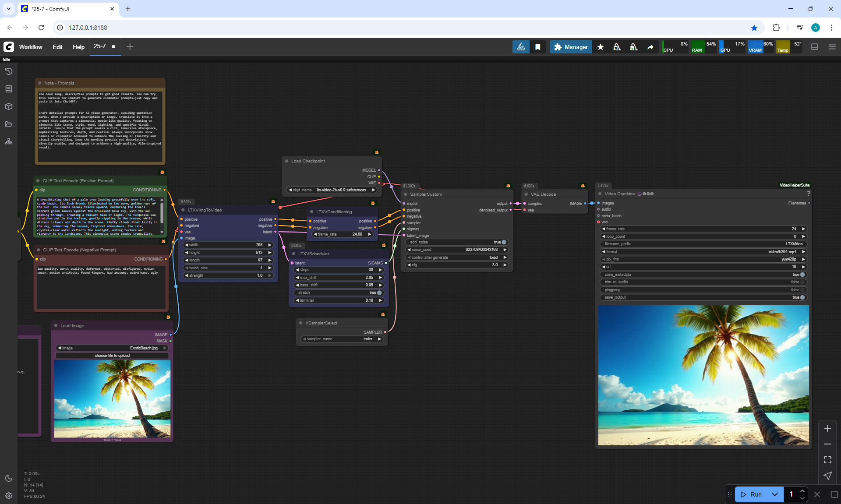Toggle stretch switch in LTXVScheduler
841x504 pixels.
coord(379,293)
